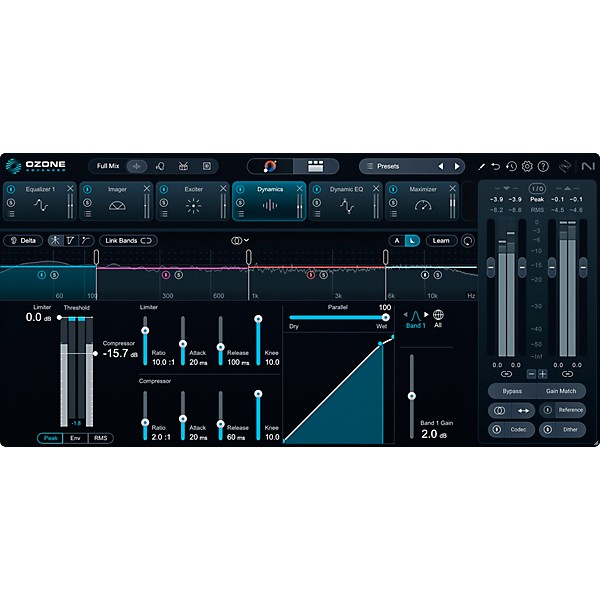Expand the channel processing mode dropdown
600x600 pixels.
click(x=240, y=240)
